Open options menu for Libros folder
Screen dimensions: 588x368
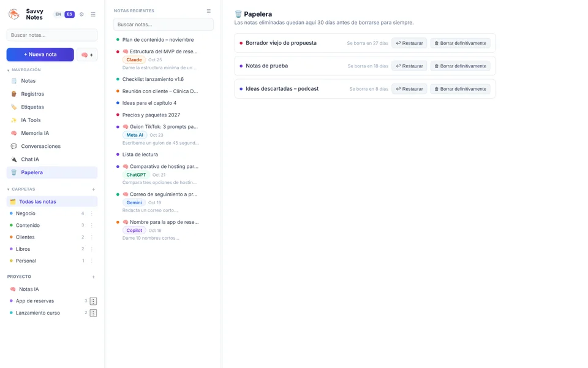pyautogui.click(x=92, y=249)
